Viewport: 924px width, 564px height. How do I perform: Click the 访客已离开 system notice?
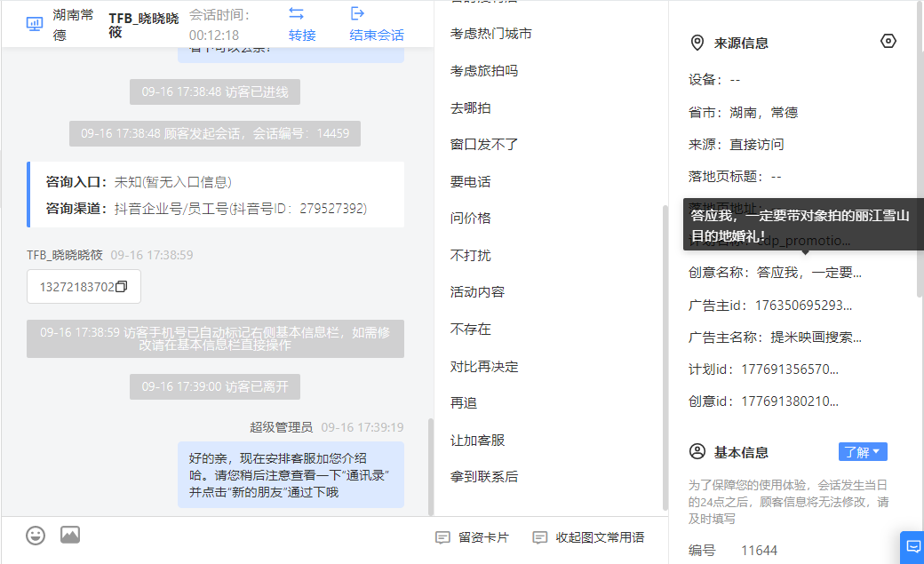(215, 386)
